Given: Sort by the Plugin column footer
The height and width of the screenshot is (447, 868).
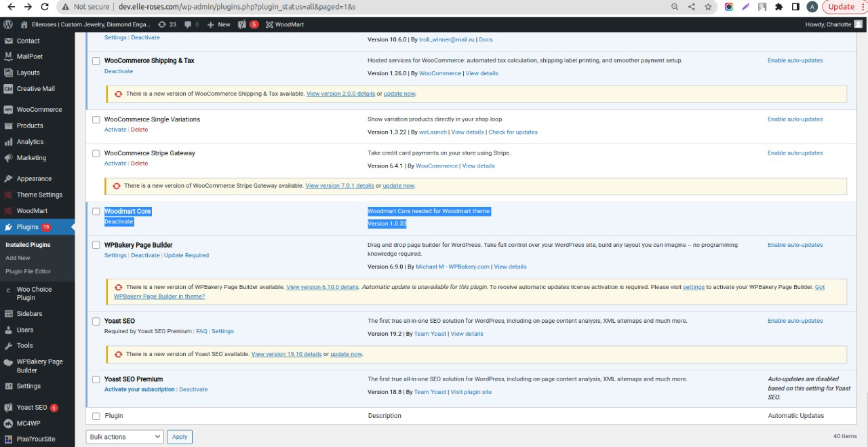Looking at the screenshot, I should click(113, 416).
